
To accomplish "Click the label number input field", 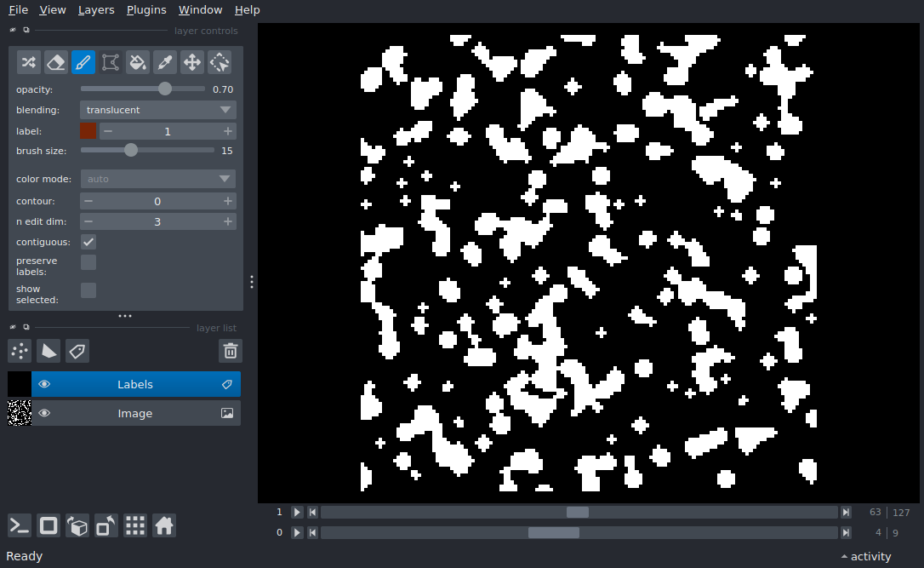I will 168,131.
